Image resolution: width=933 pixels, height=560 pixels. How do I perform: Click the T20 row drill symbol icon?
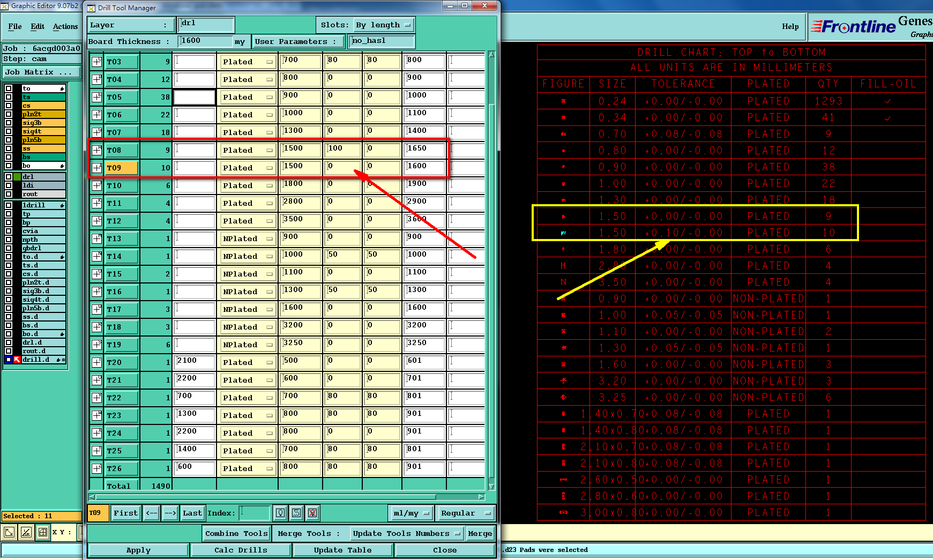[x=97, y=362]
